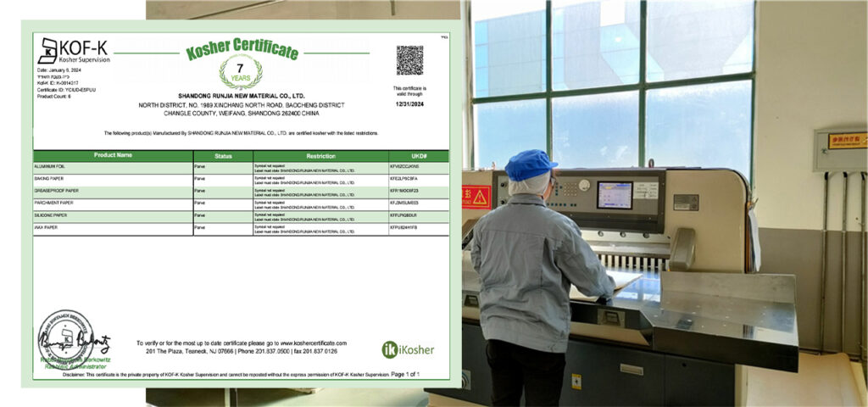868x407 pixels.
Task: Click the 'This certificate is valid through' note
Action: [409, 93]
